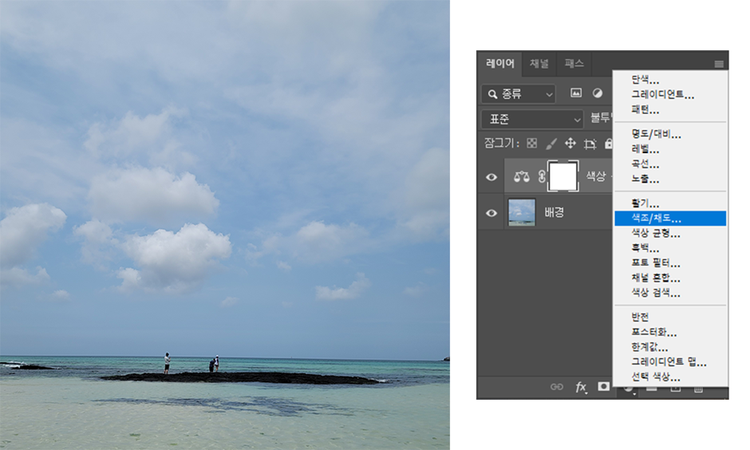750x450 pixels.
Task: Select 그레이디언트 맵... adjustment
Action: pyautogui.click(x=670, y=362)
